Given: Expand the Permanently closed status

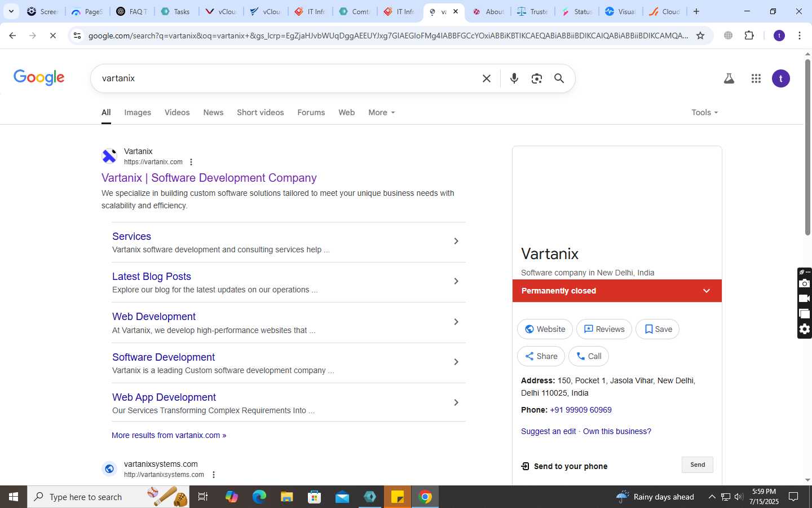Looking at the screenshot, I should tap(707, 291).
